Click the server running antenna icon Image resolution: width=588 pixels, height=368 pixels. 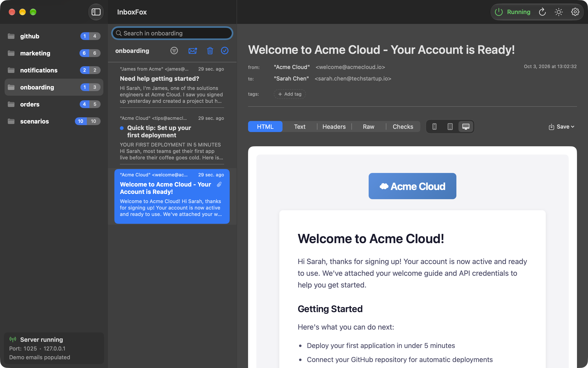(13, 339)
